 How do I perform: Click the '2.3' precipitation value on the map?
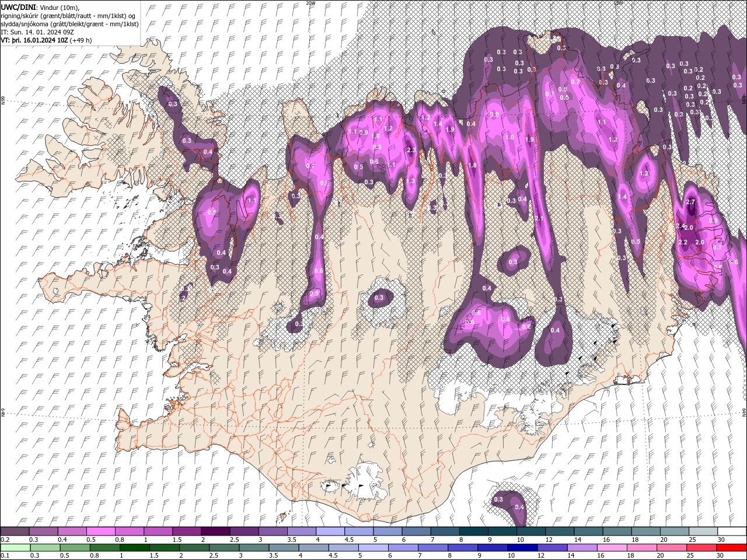point(411,150)
